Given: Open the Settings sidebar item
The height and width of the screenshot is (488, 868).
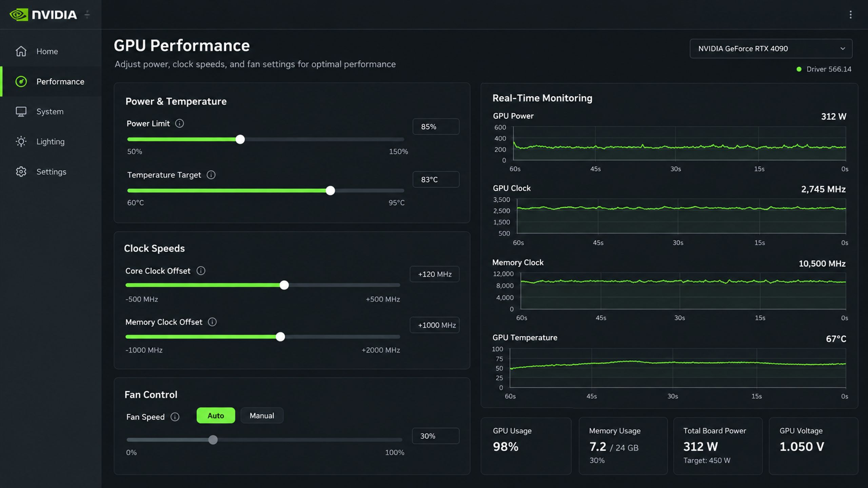Looking at the screenshot, I should (51, 171).
